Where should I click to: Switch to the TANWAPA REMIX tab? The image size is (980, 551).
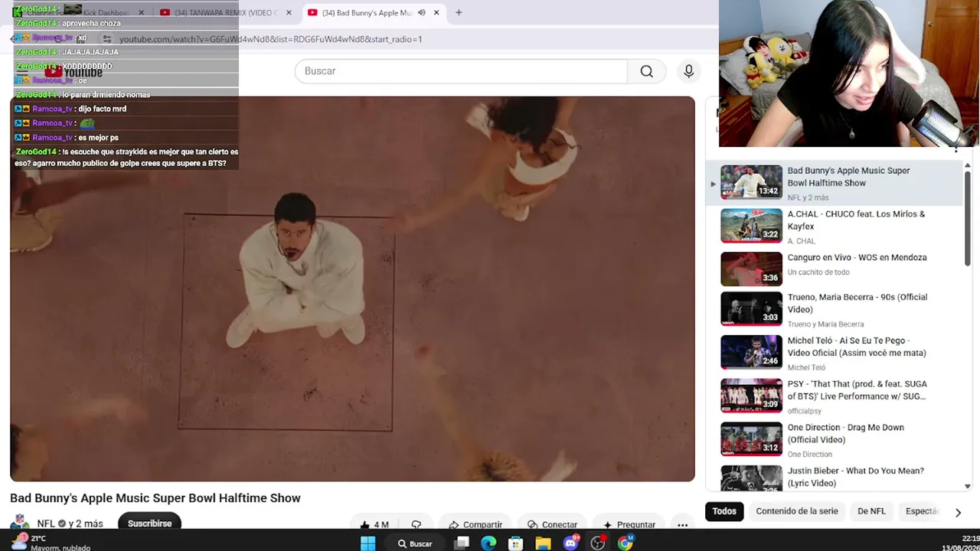coord(226,12)
